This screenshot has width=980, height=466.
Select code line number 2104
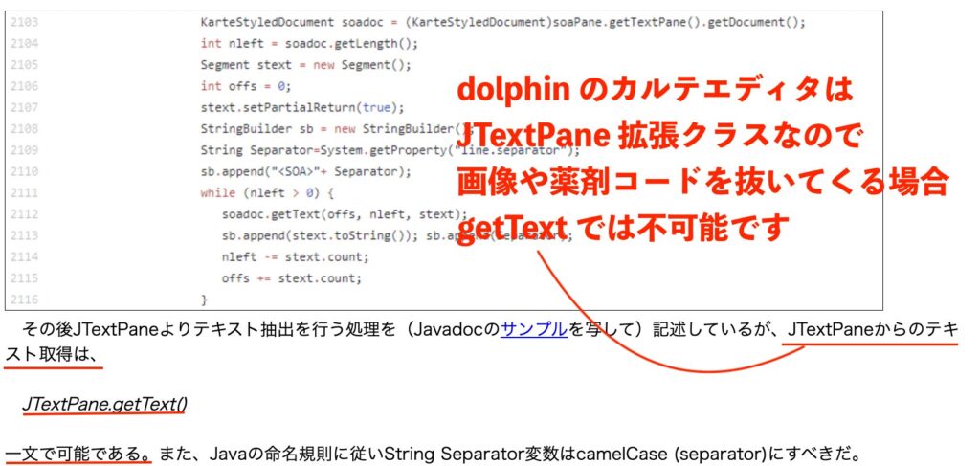coord(24,44)
